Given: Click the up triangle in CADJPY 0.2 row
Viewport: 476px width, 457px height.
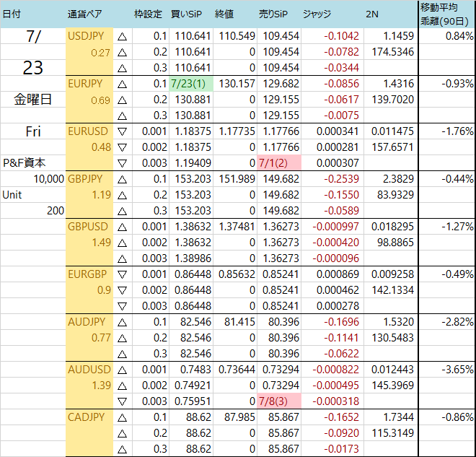Looking at the screenshot, I should click(122, 433).
